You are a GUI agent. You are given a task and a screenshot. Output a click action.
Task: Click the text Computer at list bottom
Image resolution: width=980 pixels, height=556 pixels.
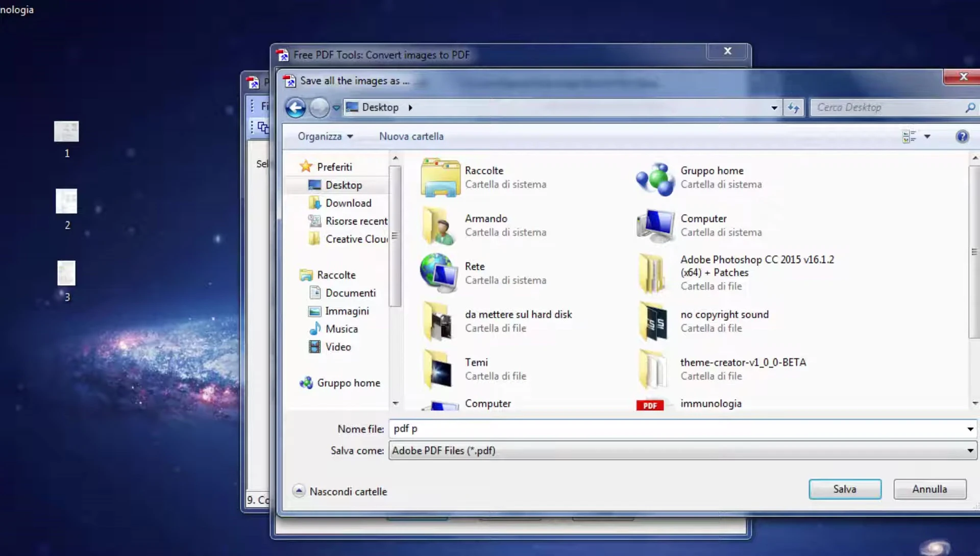click(487, 403)
